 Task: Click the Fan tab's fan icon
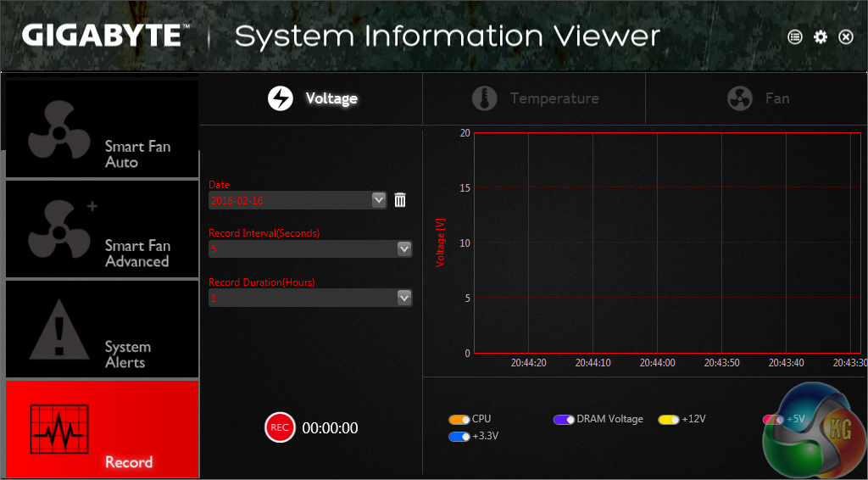[739, 98]
